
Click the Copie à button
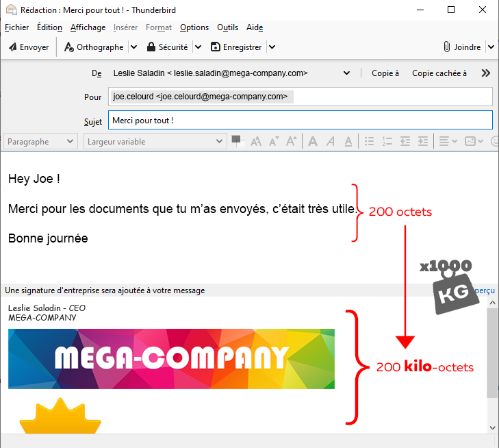[x=385, y=73]
